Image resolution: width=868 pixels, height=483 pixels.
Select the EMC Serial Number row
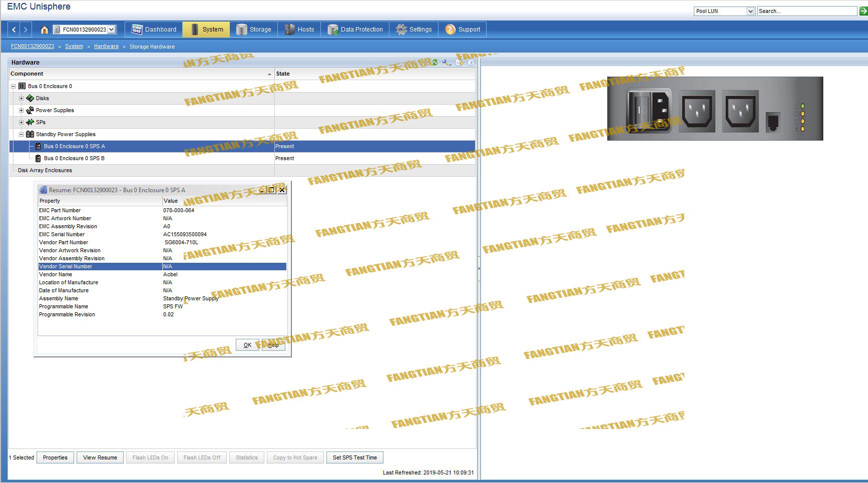point(162,234)
